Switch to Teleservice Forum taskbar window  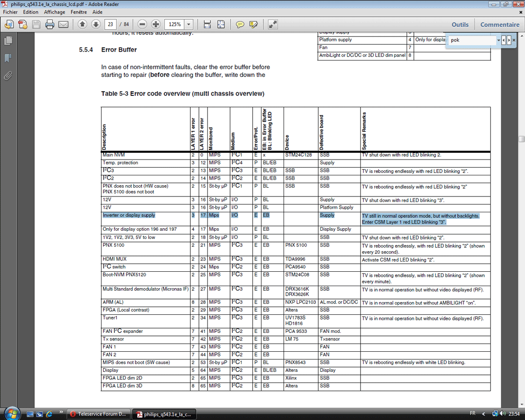tap(98, 414)
